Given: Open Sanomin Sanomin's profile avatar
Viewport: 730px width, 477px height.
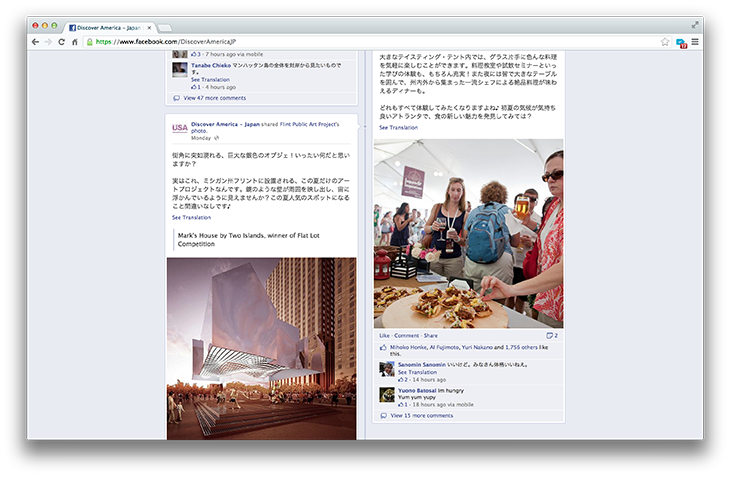Looking at the screenshot, I should (x=387, y=369).
